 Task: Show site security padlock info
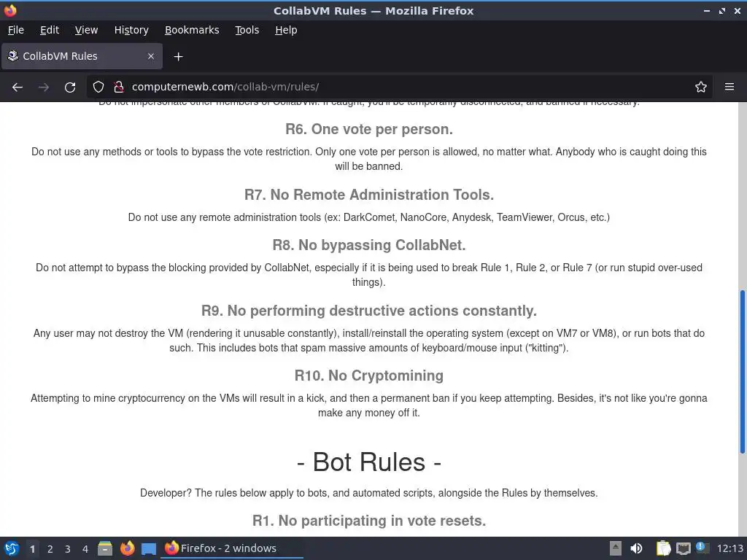[119, 87]
